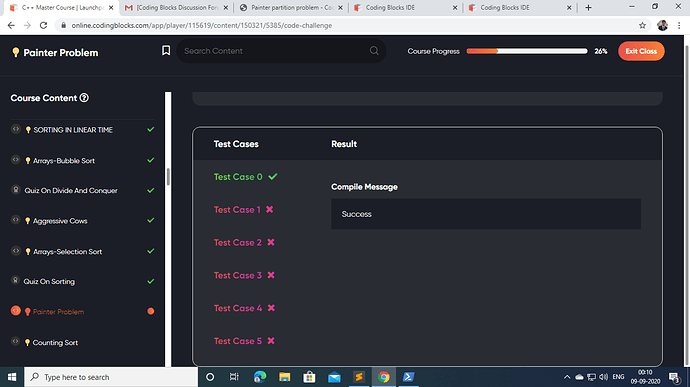Launch Microsoft Edge from the taskbar
This screenshot has height=387, width=690.
pyautogui.click(x=260, y=377)
